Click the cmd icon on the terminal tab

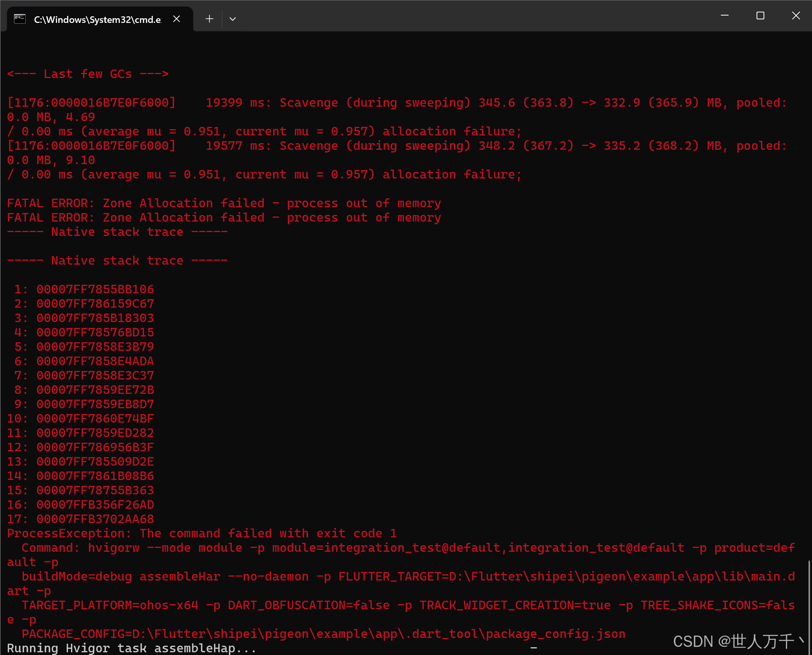[x=20, y=19]
